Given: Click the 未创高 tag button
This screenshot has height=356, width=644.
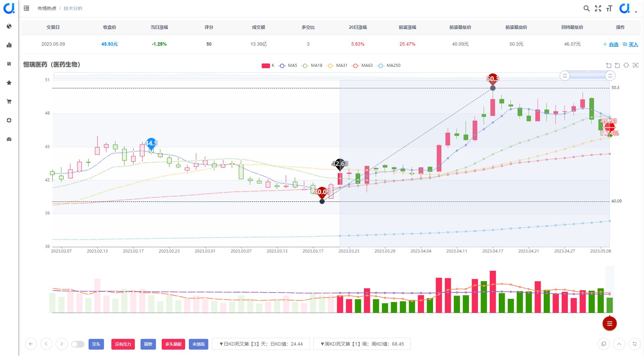Looking at the screenshot, I should point(199,344).
